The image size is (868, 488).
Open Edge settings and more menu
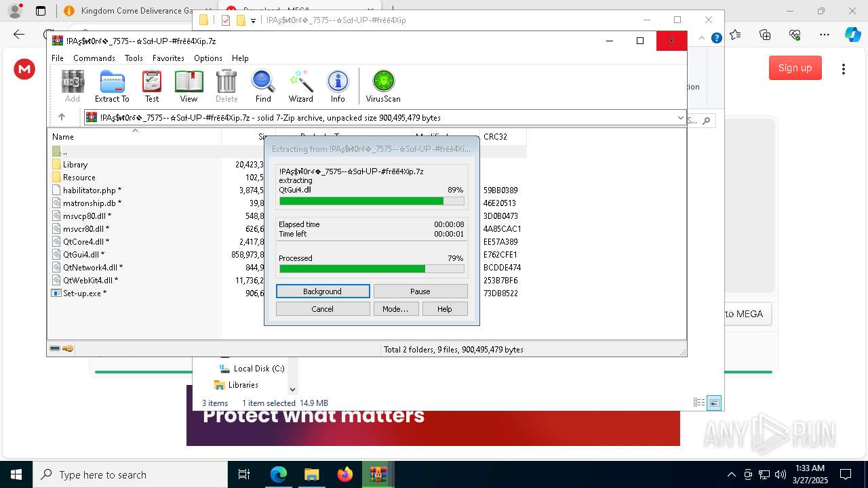click(824, 34)
